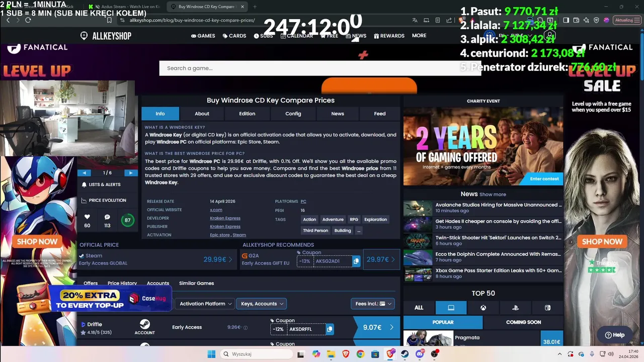Screen dimensions: 644x362
Task: Switch to the Edition tab
Action: click(x=247, y=114)
